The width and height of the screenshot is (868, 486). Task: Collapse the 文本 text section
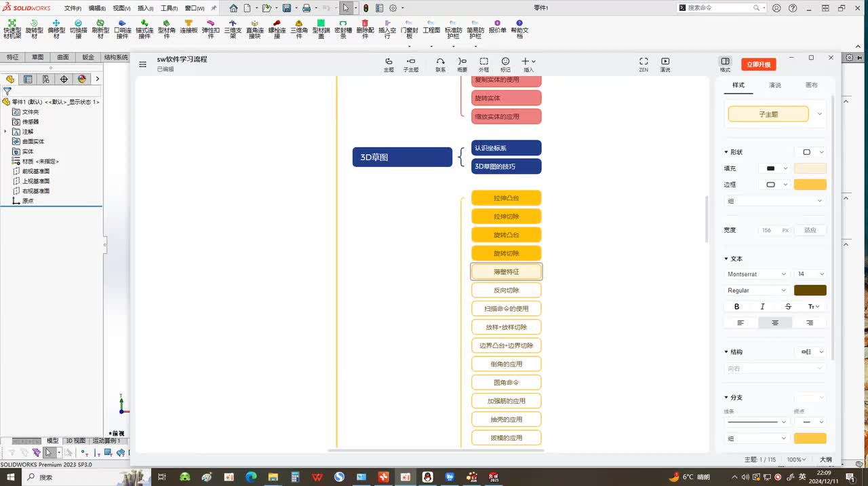pyautogui.click(x=726, y=259)
